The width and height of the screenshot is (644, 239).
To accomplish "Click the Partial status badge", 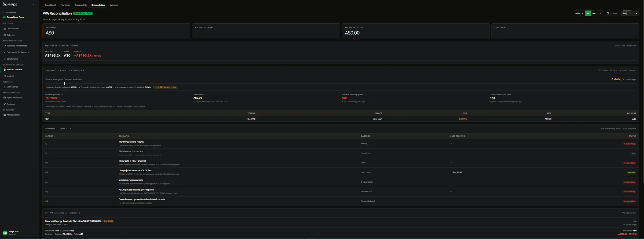I will point(631,173).
